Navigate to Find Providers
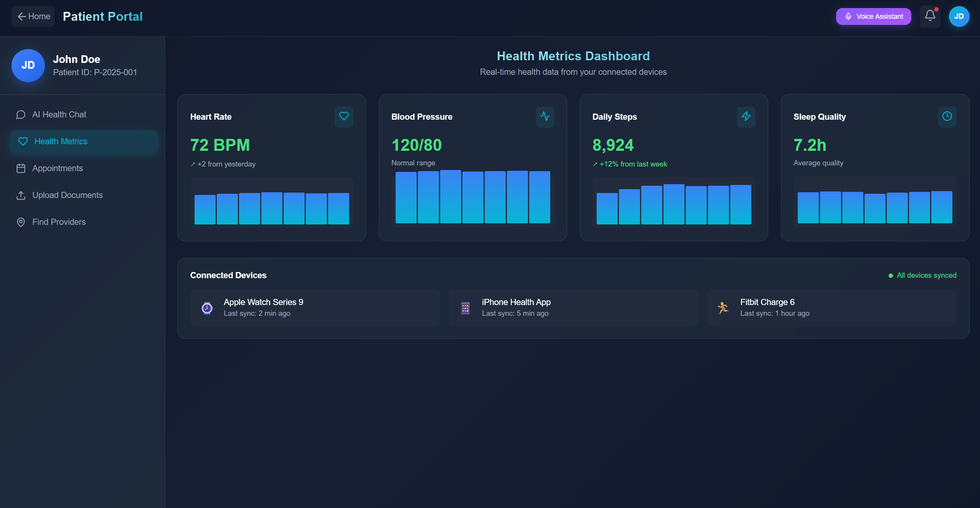Viewport: 980px width, 508px height. (x=59, y=222)
